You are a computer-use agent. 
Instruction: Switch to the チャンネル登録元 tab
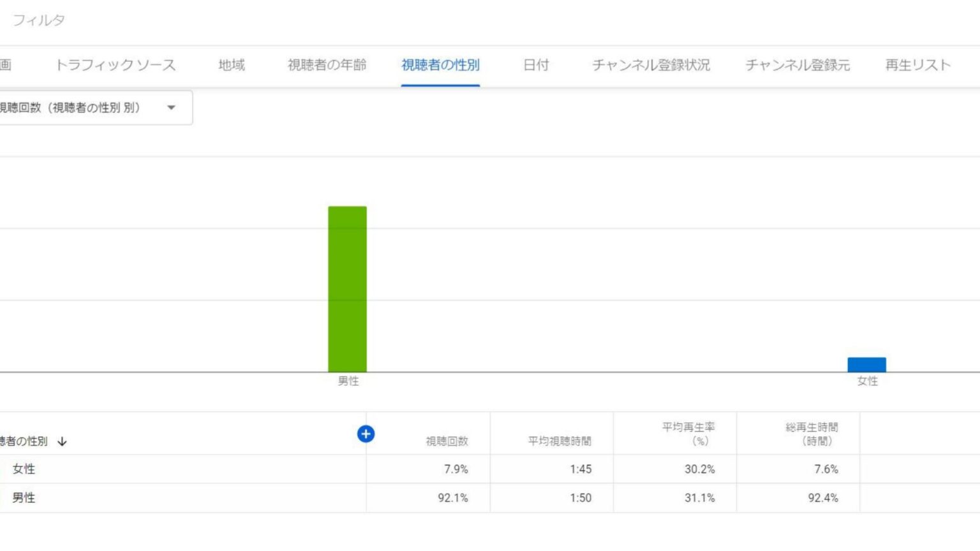[798, 65]
